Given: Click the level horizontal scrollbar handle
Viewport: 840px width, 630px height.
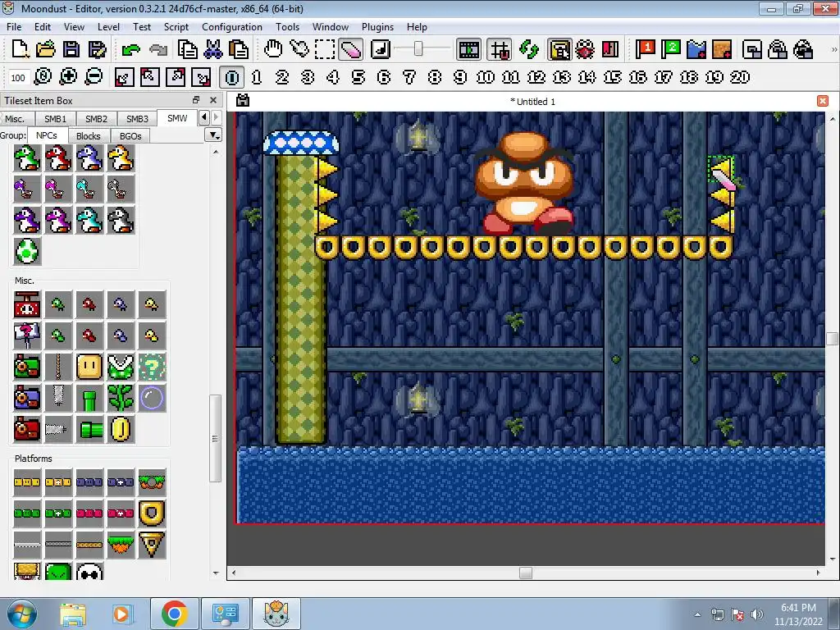Looking at the screenshot, I should (526, 573).
